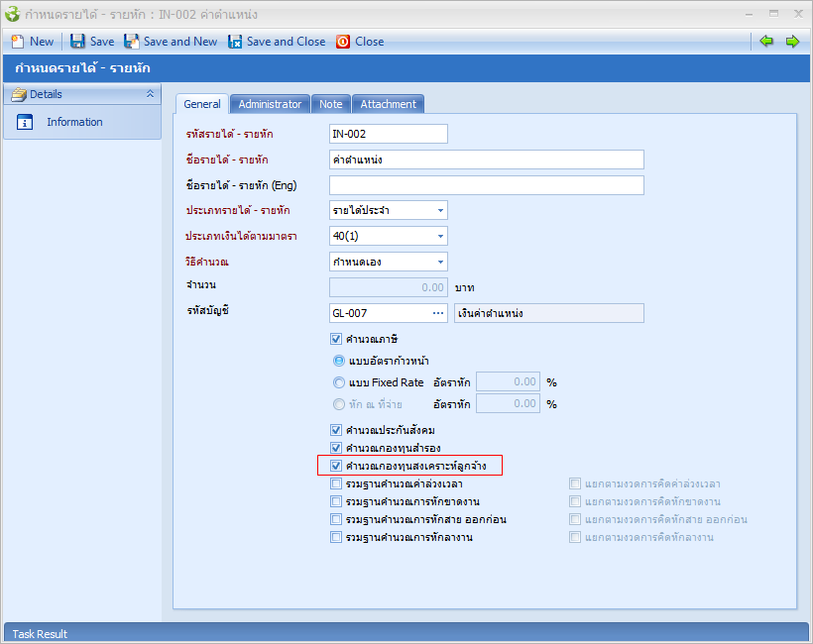The height and width of the screenshot is (644, 813).
Task: Click the Save floppy disk icon
Action: click(x=77, y=42)
